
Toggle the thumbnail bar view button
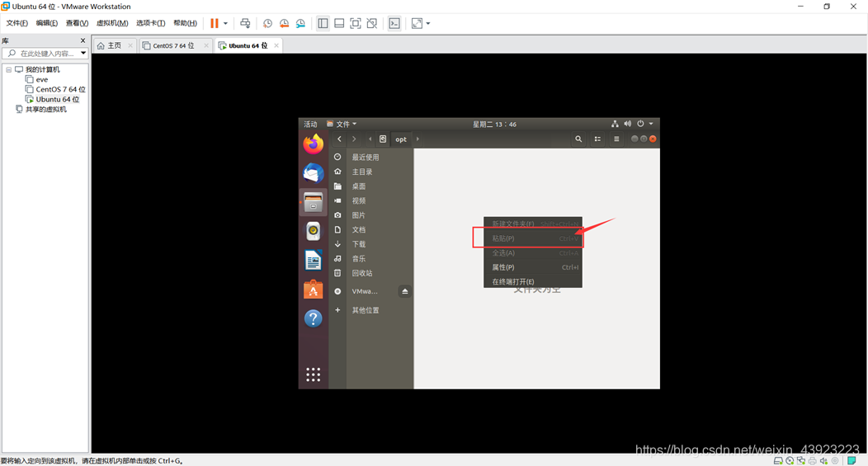click(339, 23)
